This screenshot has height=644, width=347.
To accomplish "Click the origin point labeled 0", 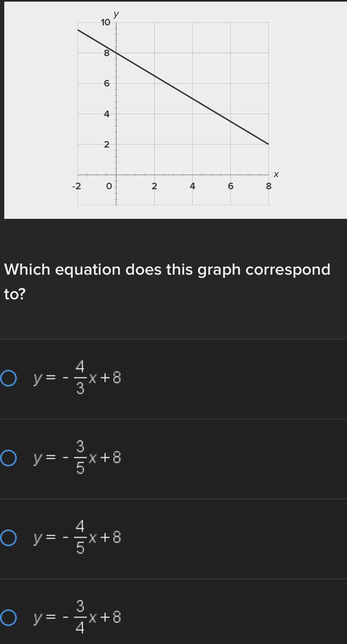I will (x=109, y=186).
